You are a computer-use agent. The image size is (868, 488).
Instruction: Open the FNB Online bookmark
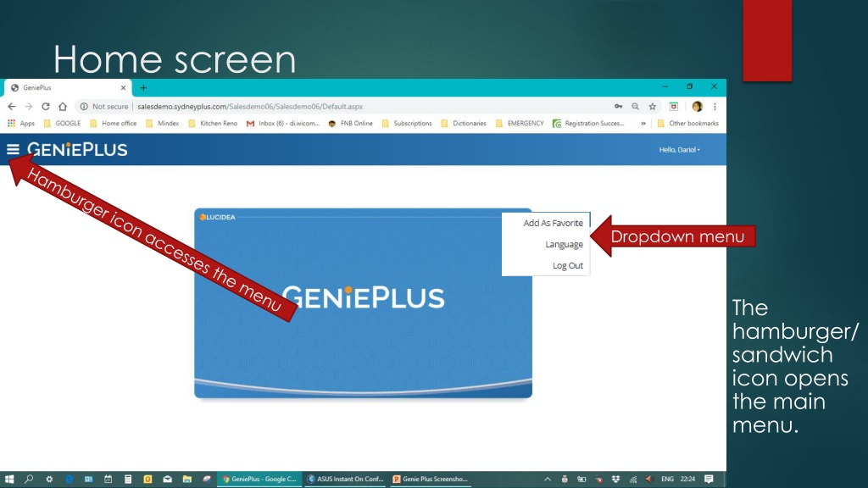[350, 124]
